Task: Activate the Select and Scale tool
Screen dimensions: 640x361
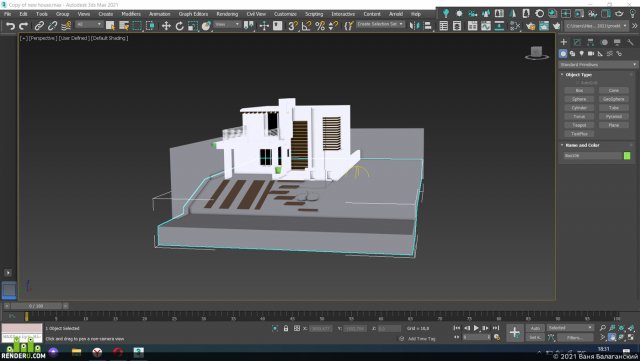Action: click(193, 26)
